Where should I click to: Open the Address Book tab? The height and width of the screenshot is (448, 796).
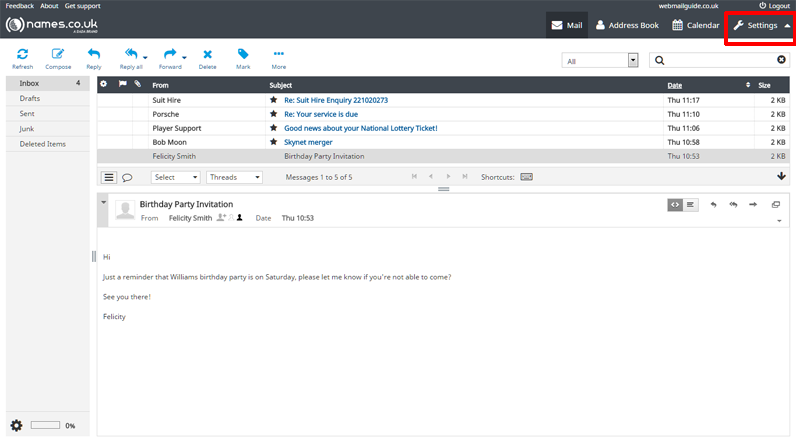pos(627,25)
